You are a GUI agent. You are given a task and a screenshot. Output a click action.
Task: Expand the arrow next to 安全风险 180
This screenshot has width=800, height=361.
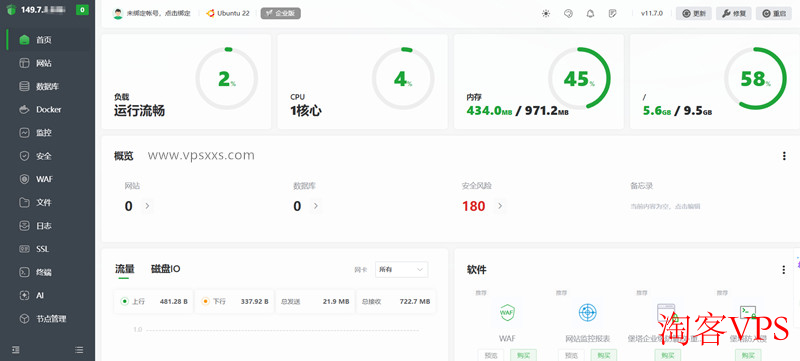click(x=500, y=206)
